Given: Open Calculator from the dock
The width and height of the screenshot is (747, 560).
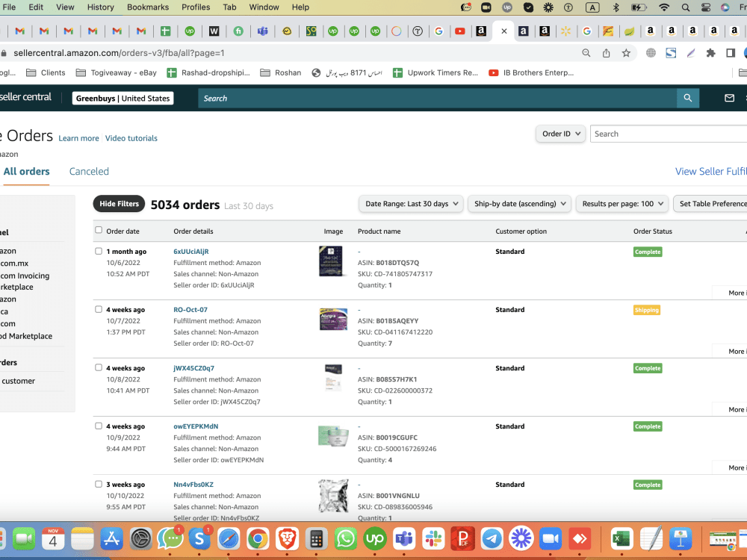Looking at the screenshot, I should pyautogui.click(x=316, y=539).
